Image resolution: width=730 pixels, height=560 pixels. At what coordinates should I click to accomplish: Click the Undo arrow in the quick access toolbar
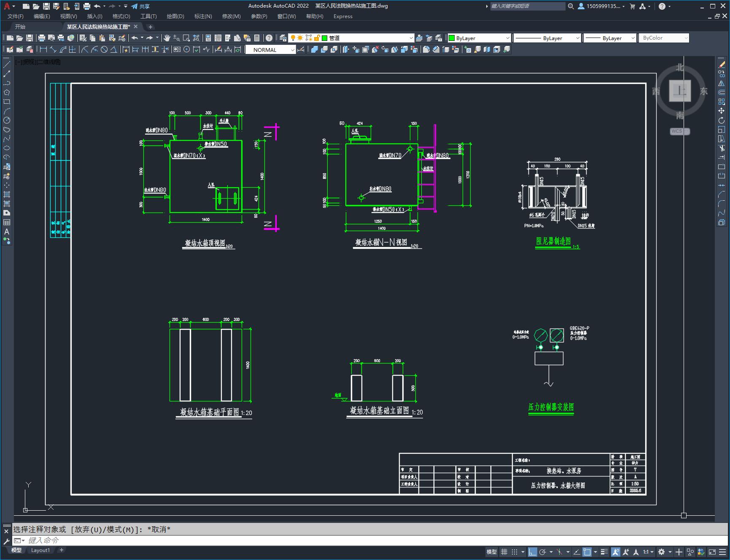coord(97,6)
